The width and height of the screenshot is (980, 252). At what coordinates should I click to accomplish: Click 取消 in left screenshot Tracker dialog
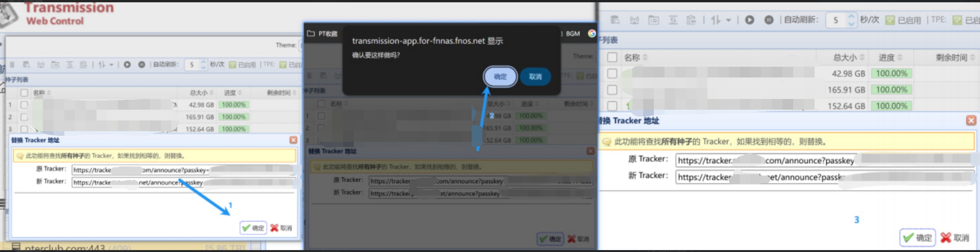tap(281, 228)
